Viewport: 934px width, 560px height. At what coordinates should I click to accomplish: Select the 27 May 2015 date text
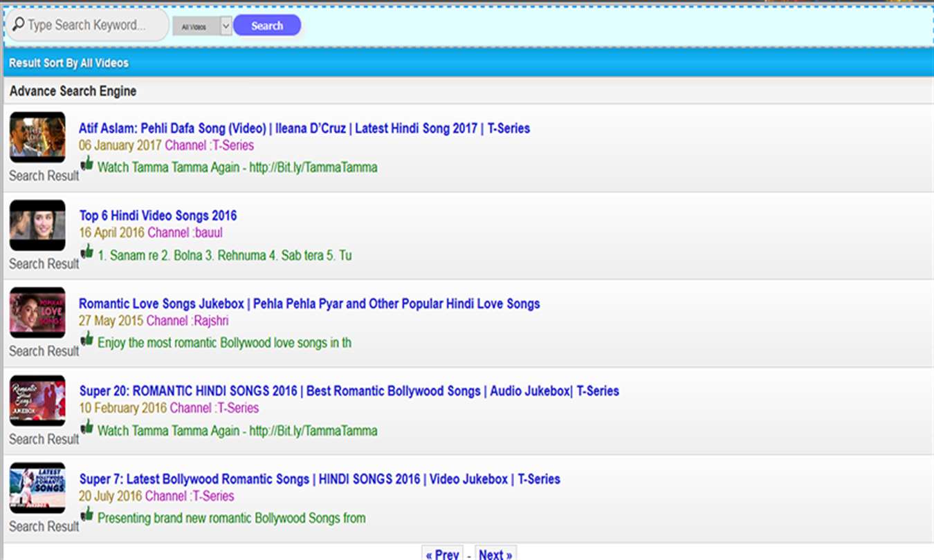tap(111, 321)
